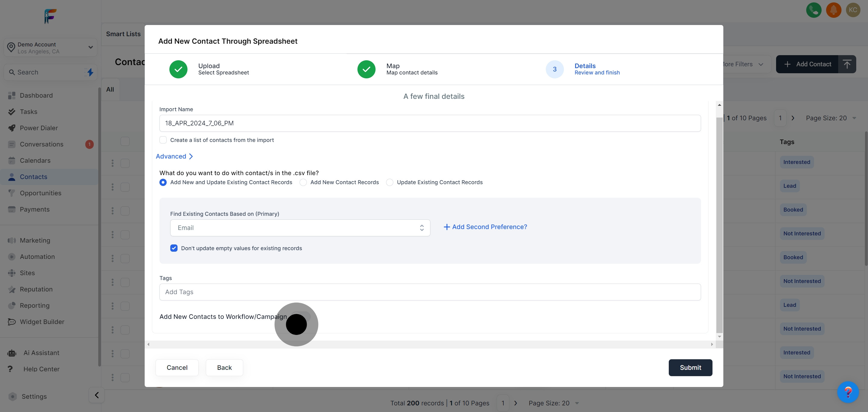Viewport: 868px width, 412px height.
Task: Open the Email primary match dropdown
Action: tap(300, 228)
